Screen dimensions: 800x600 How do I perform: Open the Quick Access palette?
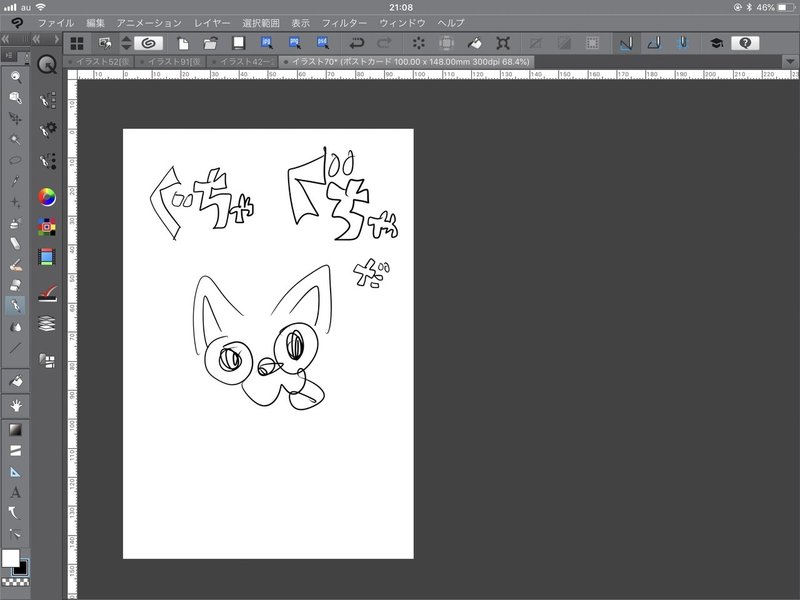[47, 65]
